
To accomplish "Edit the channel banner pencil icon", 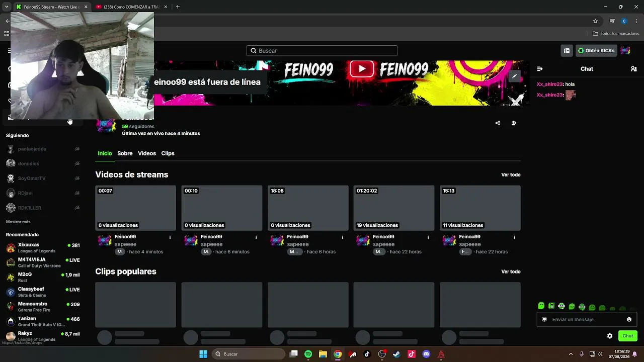I will click(514, 76).
